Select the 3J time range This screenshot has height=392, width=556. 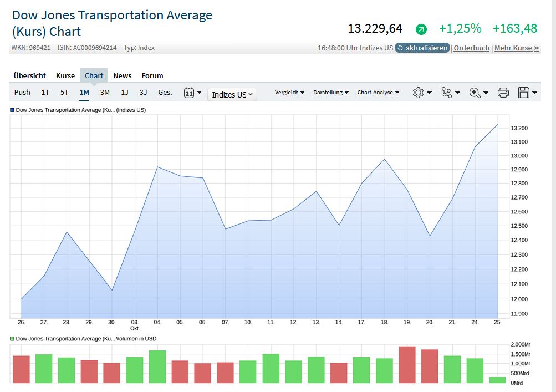point(143,92)
